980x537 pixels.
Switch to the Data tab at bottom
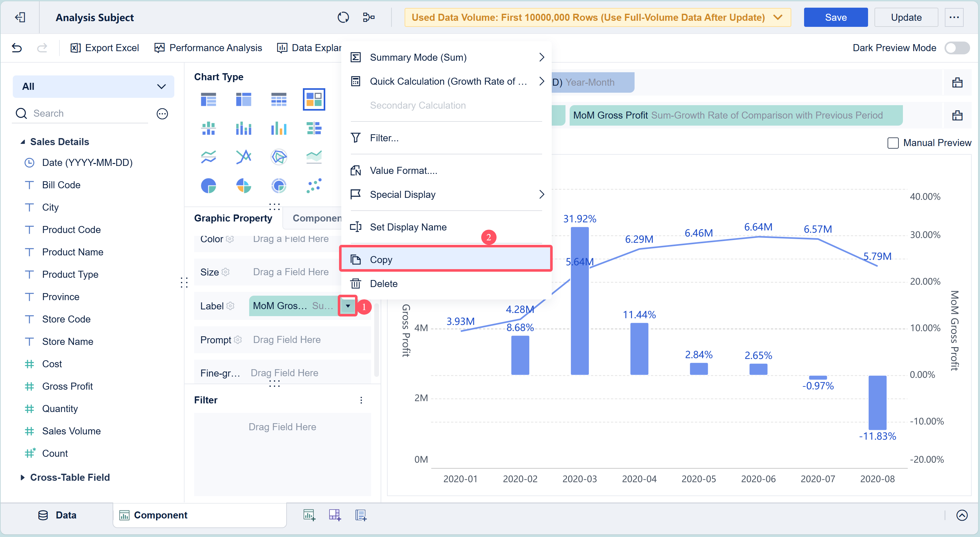58,515
